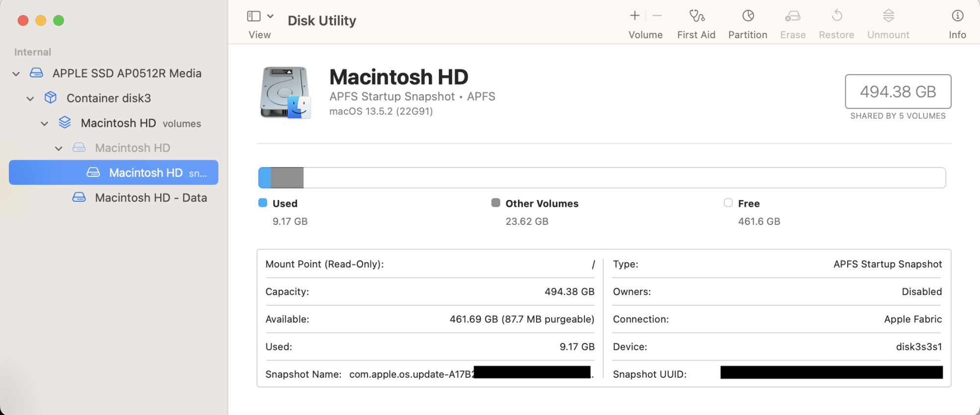Image resolution: width=980 pixels, height=415 pixels.
Task: Click the 494.38 GB capacity box
Action: (x=898, y=92)
